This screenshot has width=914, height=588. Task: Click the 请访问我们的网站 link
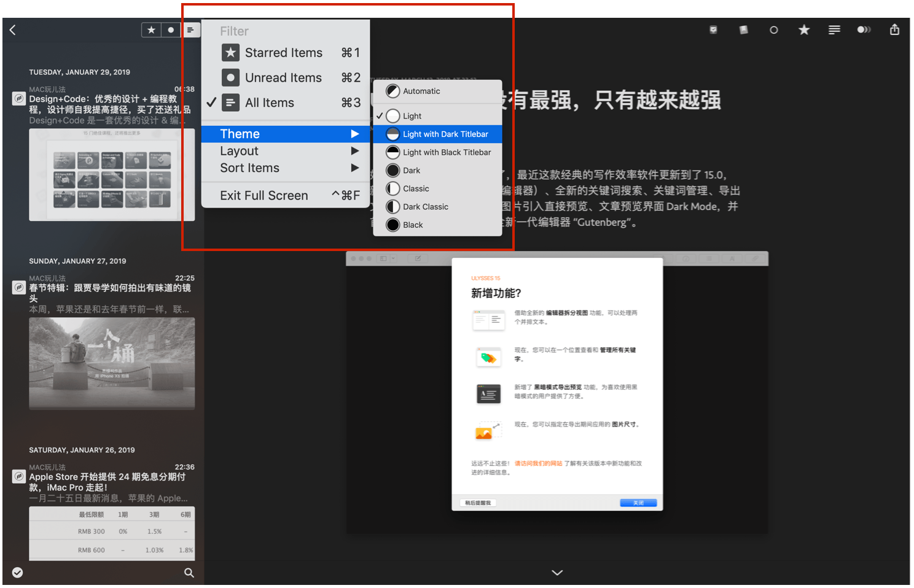tap(538, 463)
